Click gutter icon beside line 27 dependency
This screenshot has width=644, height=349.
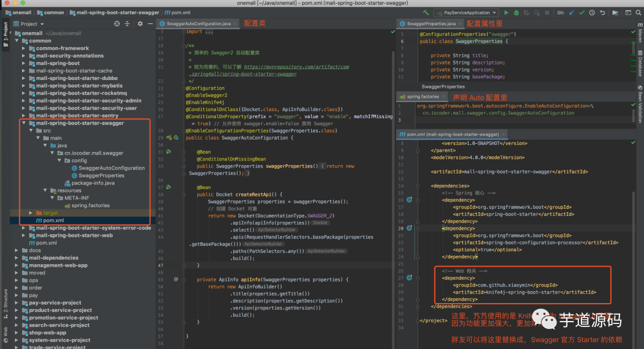point(410,278)
